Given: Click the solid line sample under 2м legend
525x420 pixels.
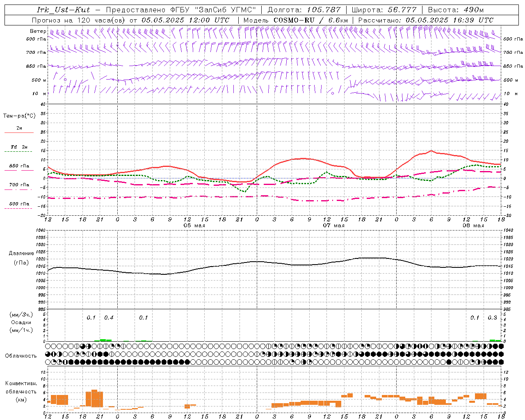Looking at the screenshot, I should pyautogui.click(x=19, y=133).
